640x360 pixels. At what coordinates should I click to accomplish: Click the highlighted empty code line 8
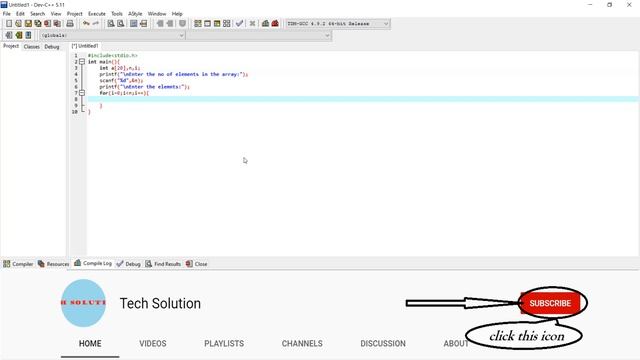click(x=362, y=99)
